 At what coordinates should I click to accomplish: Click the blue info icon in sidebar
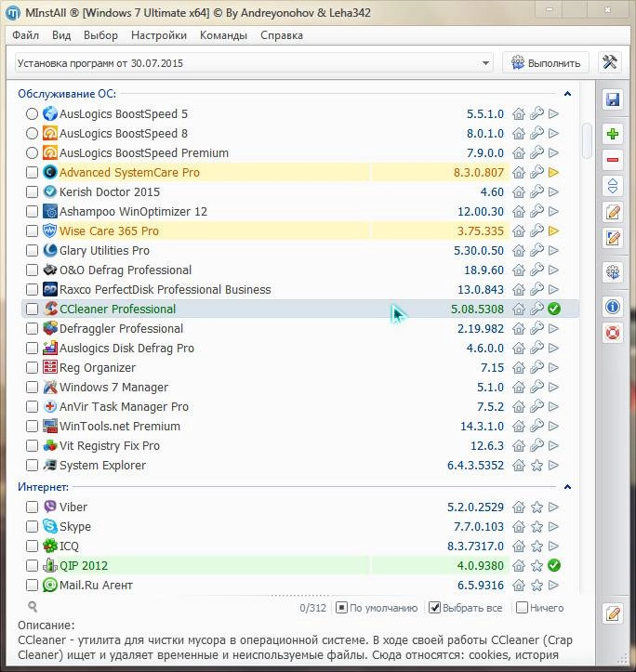pos(613,307)
